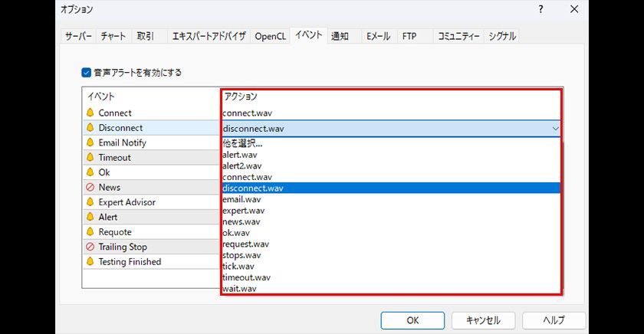Select the イベント tab
Viewport: 644px width, 334px height.
(x=308, y=35)
